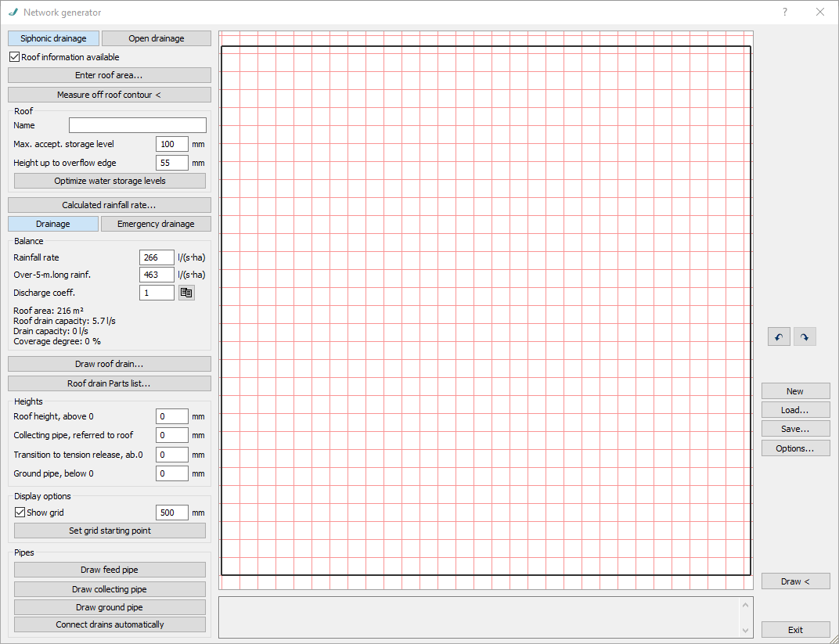This screenshot has width=839, height=644.
Task: Click Over-5-m.long rainf. value field
Action: click(x=157, y=275)
